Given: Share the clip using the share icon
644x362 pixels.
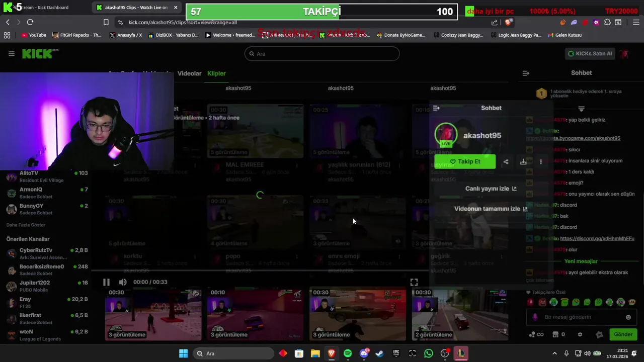Looking at the screenshot, I should (x=506, y=162).
